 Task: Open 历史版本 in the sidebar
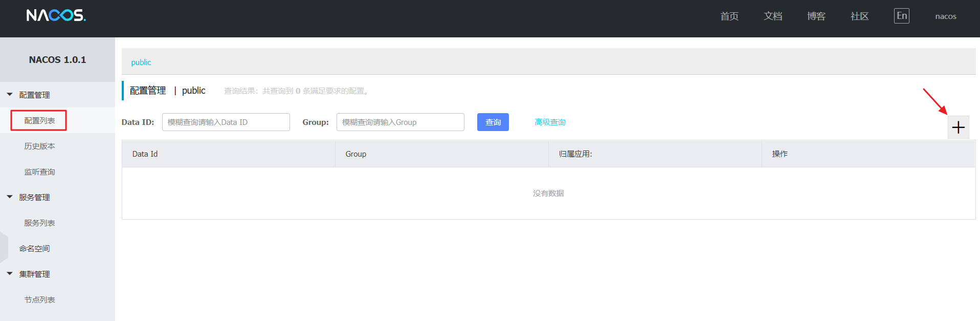(39, 146)
